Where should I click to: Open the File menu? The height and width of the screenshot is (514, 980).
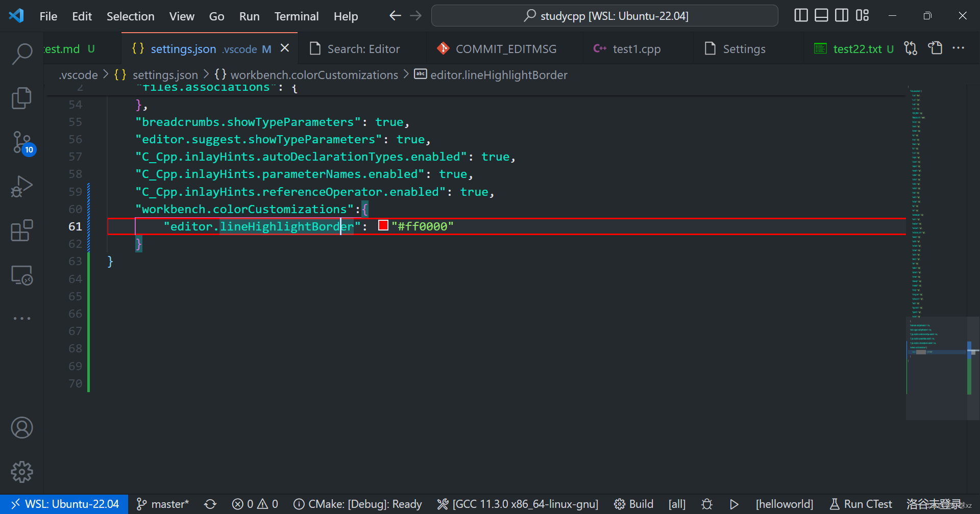[x=48, y=16]
